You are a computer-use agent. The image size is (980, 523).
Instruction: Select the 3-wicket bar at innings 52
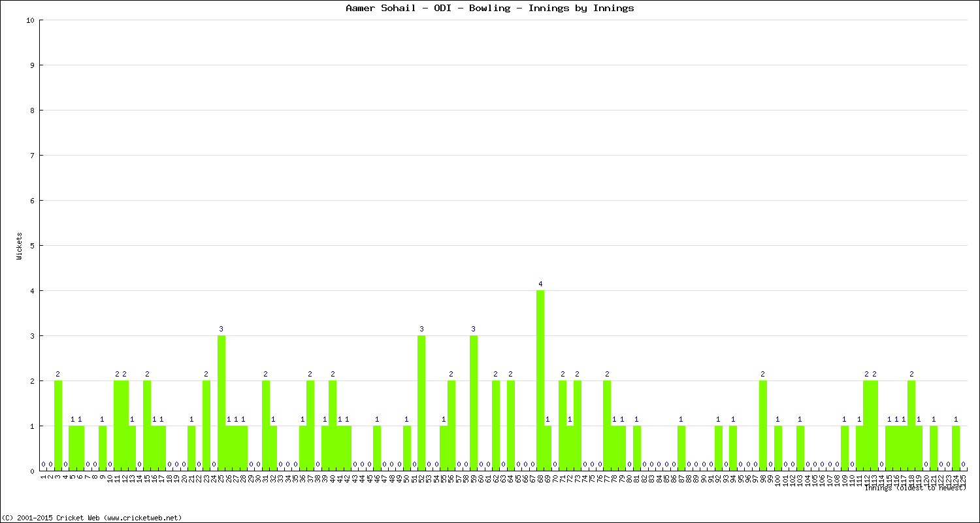coord(421,403)
